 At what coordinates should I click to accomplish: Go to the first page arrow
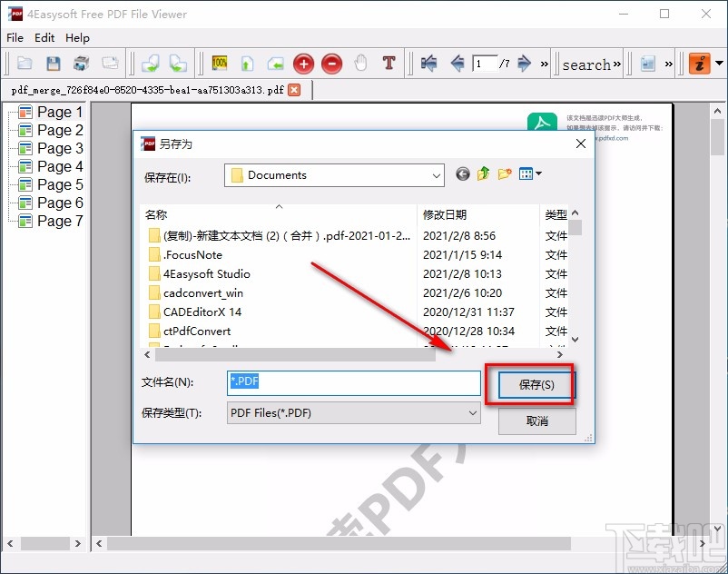click(x=428, y=64)
